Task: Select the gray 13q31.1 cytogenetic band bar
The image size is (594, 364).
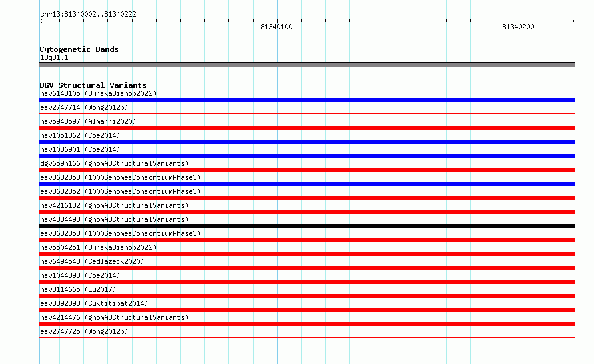Action: pyautogui.click(x=307, y=65)
